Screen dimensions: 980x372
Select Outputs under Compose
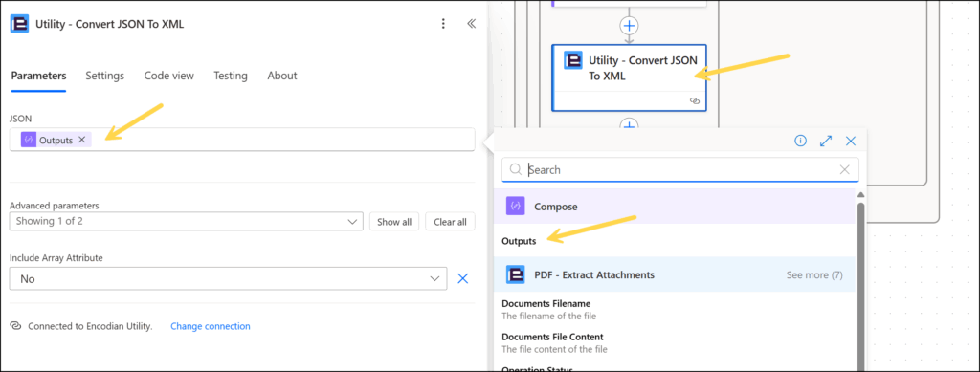(519, 241)
